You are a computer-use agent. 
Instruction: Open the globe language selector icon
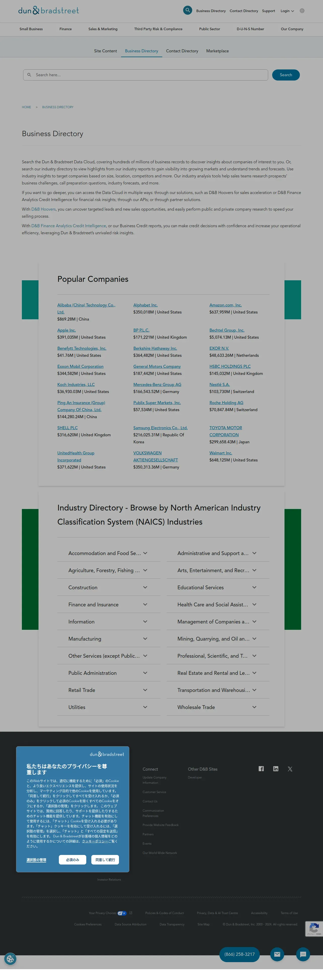click(302, 11)
